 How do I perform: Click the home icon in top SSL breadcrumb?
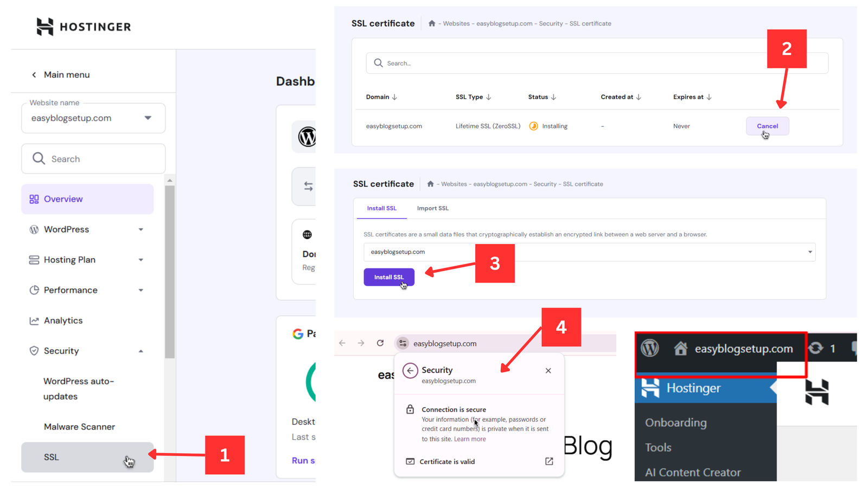(432, 23)
